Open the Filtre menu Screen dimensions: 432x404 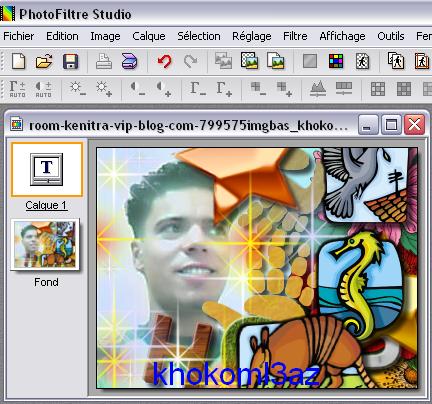(x=295, y=36)
